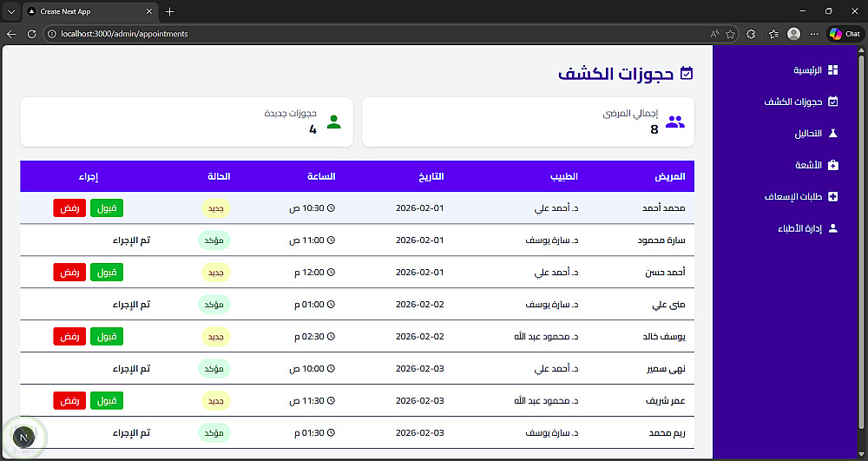This screenshot has width=868, height=461.
Task: Click the plus-box icon beside طلبات الإسعاف
Action: tap(832, 196)
